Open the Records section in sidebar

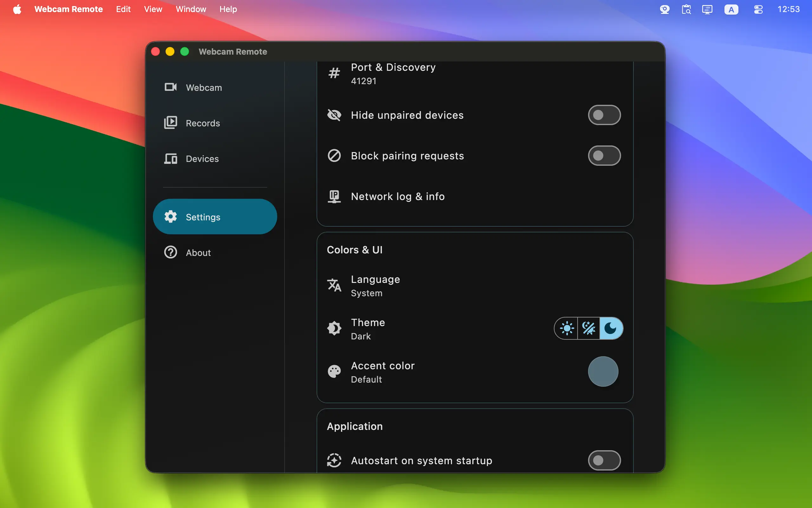(x=215, y=123)
